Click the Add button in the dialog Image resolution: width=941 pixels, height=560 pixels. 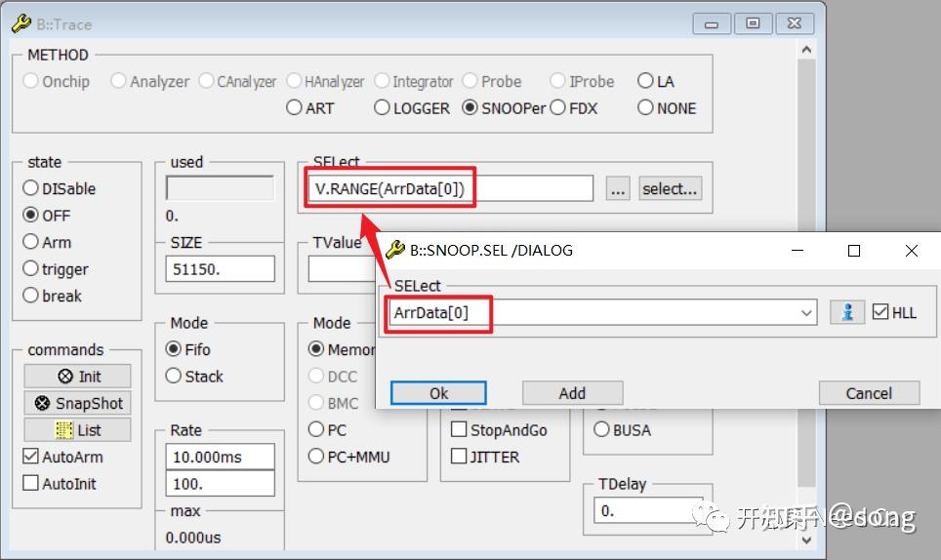coord(573,393)
